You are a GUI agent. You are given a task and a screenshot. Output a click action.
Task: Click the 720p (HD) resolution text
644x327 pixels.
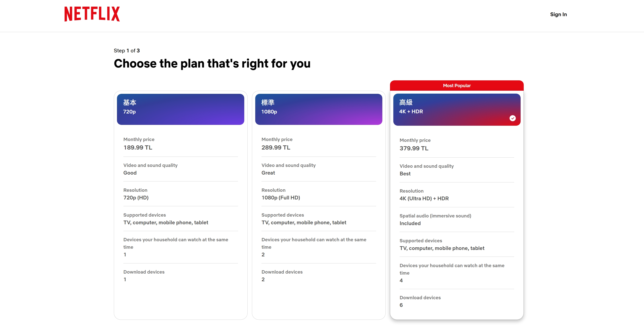(136, 197)
